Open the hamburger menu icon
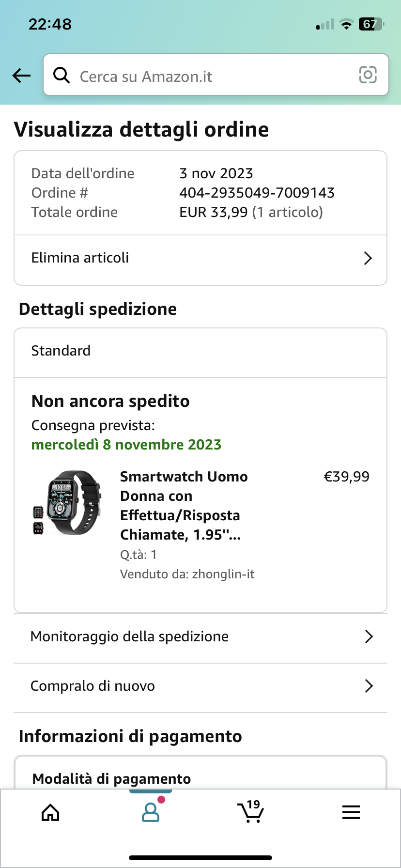Image resolution: width=401 pixels, height=868 pixels. coord(351,812)
